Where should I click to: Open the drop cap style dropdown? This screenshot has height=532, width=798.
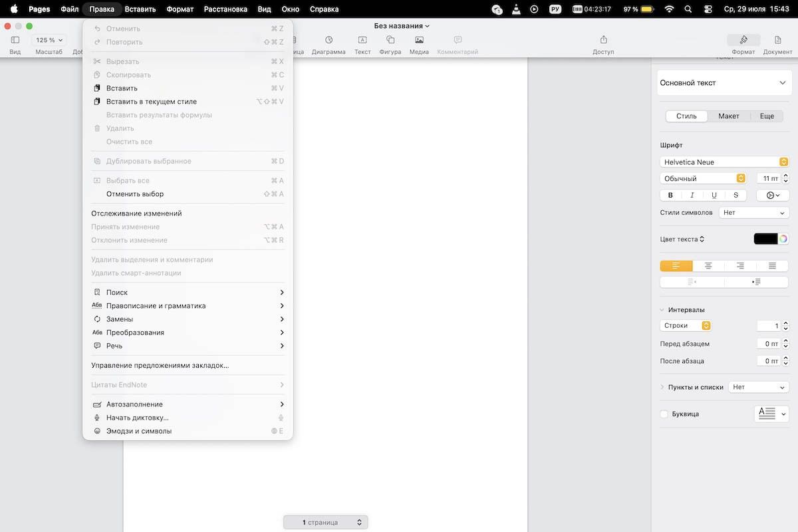tap(771, 414)
